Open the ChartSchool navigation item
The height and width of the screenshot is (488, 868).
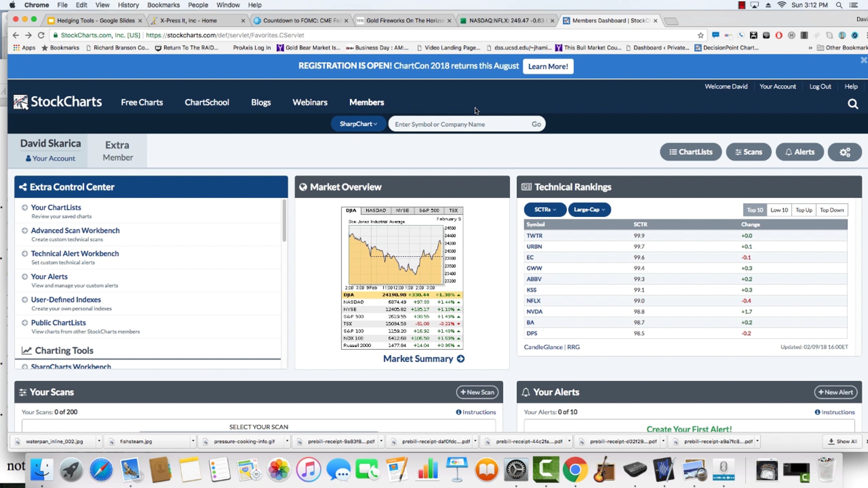207,103
